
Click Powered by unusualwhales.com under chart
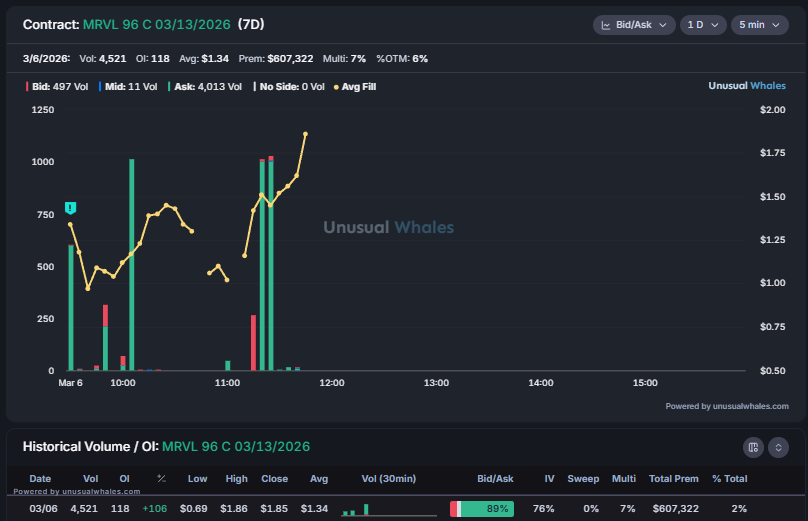pos(727,406)
